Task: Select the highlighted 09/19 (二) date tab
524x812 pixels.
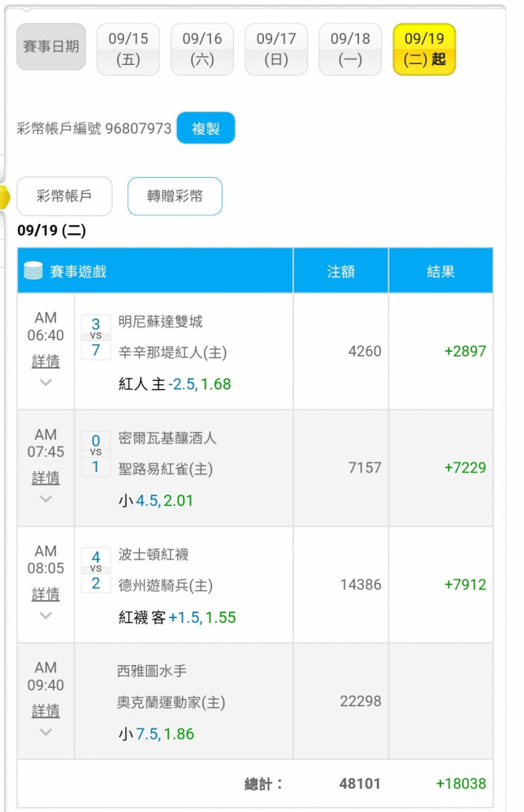Action: coord(424,50)
